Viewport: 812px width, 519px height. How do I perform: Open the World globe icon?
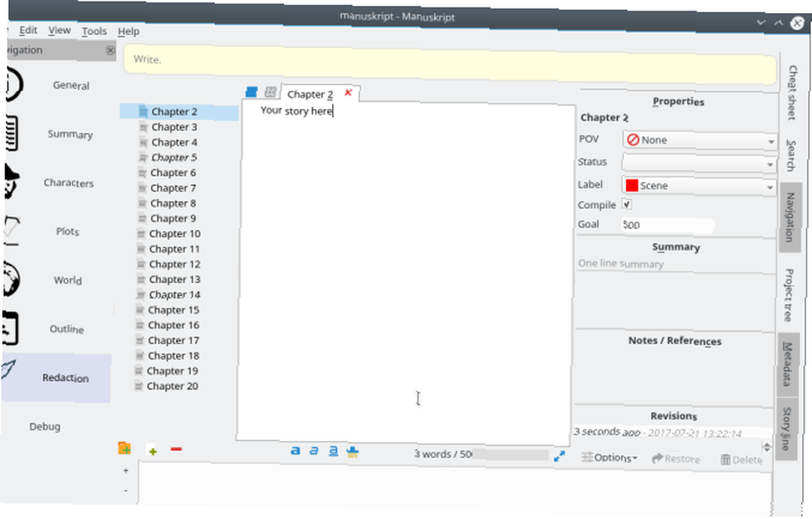point(11,279)
